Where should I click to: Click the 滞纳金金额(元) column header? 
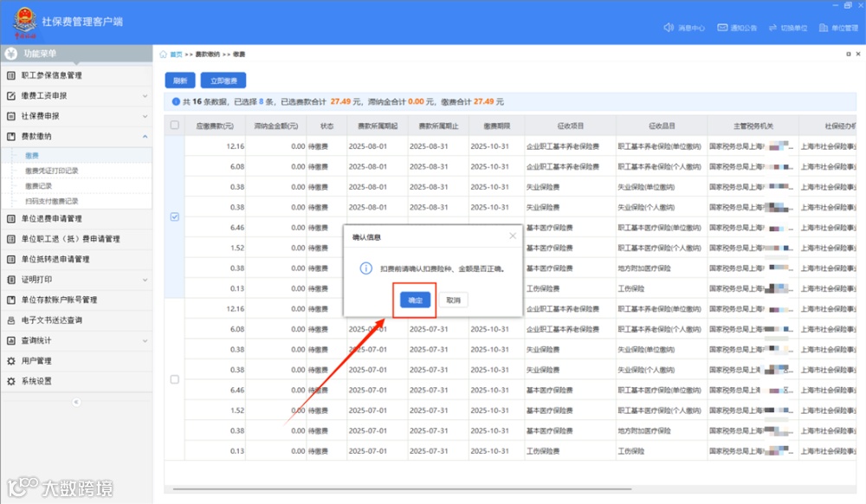pyautogui.click(x=276, y=126)
